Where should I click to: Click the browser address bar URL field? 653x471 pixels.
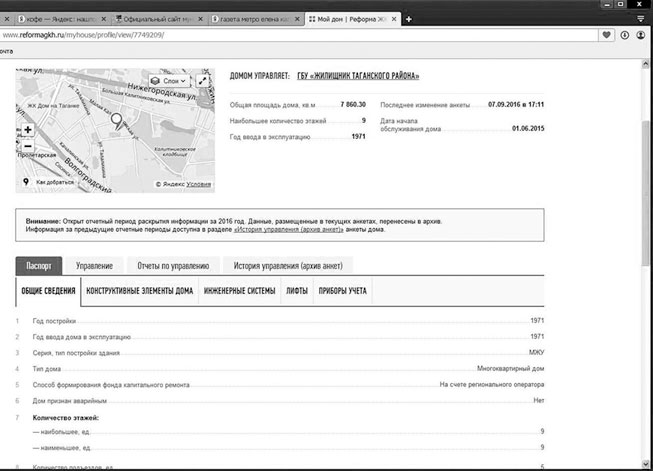[x=300, y=35]
